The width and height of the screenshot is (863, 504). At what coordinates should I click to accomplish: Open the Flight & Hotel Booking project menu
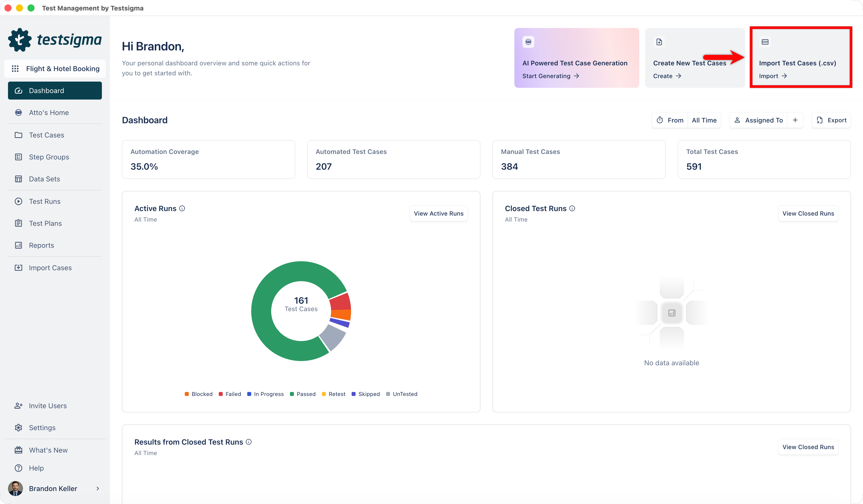pos(55,68)
